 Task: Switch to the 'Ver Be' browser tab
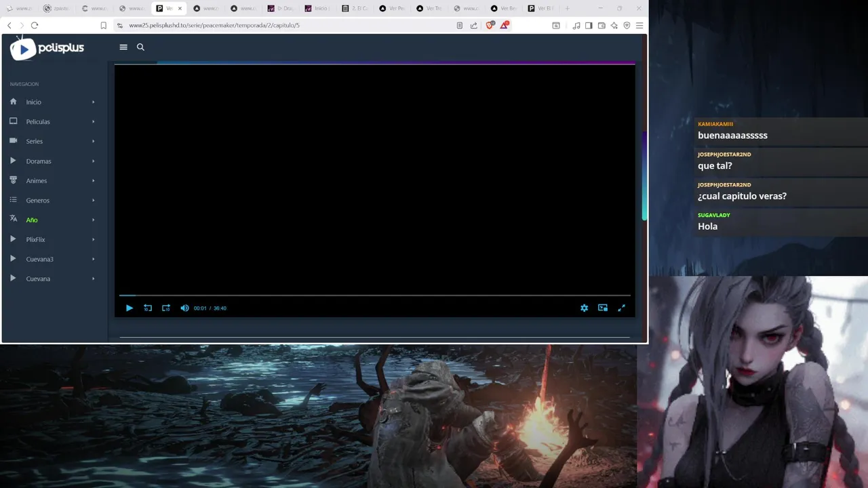[504, 8]
